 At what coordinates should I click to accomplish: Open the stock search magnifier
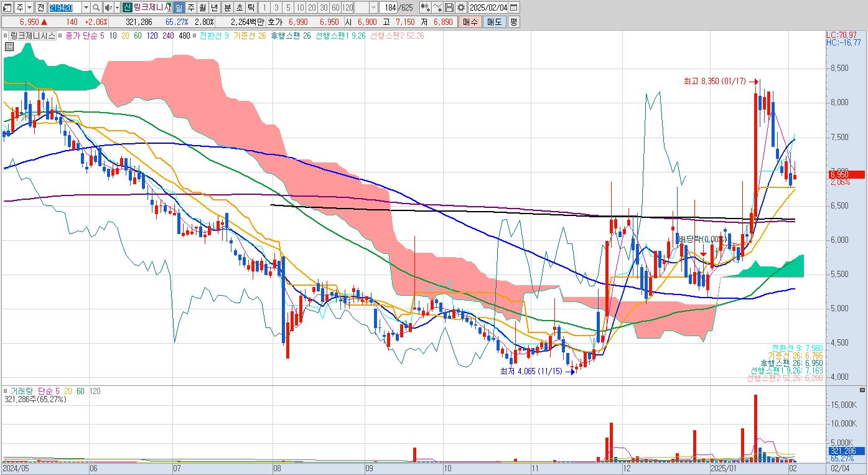(x=96, y=7)
